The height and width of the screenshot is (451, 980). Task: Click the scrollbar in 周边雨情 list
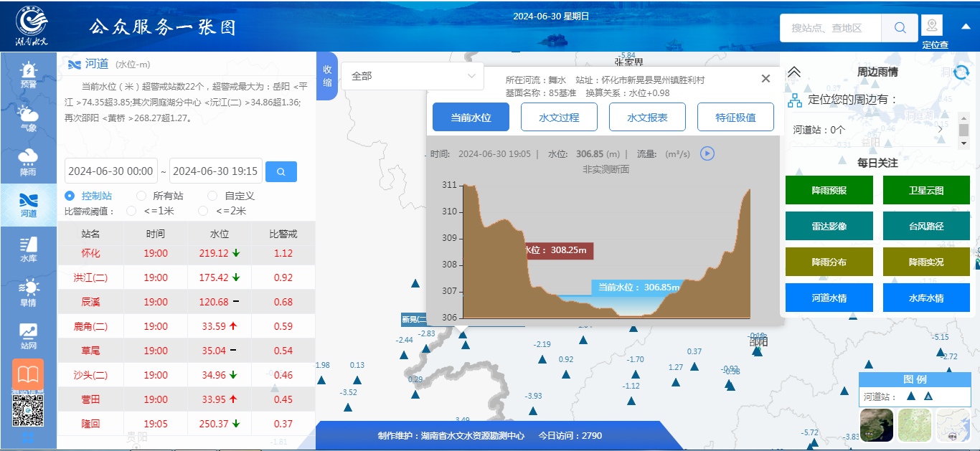coord(963,130)
